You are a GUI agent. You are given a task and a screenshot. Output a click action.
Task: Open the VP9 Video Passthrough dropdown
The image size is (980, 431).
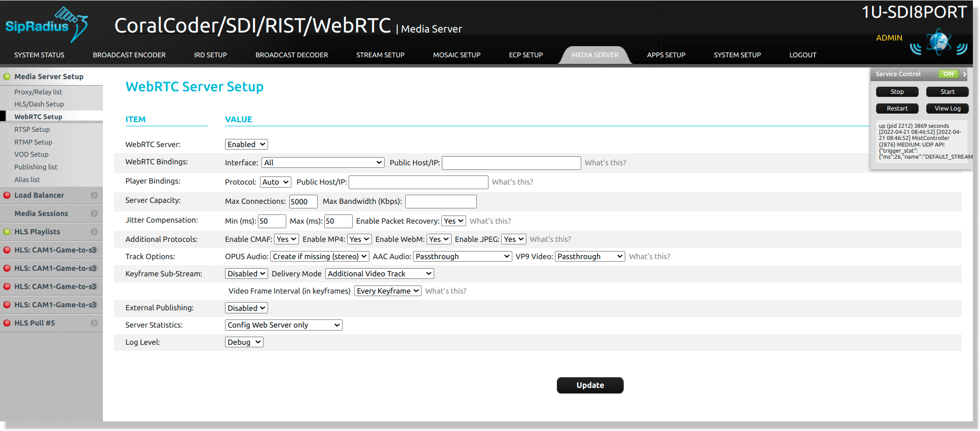click(x=590, y=257)
